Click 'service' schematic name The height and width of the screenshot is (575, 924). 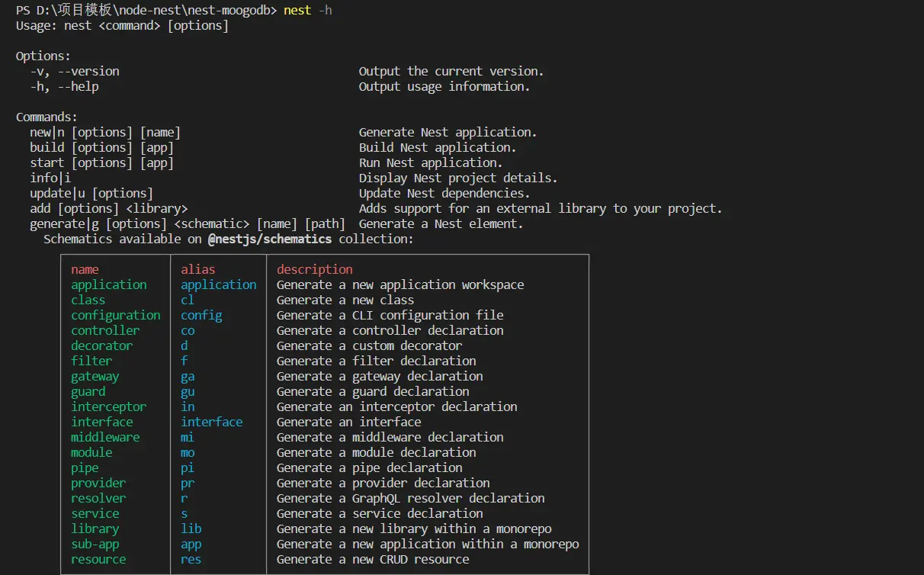tap(95, 513)
